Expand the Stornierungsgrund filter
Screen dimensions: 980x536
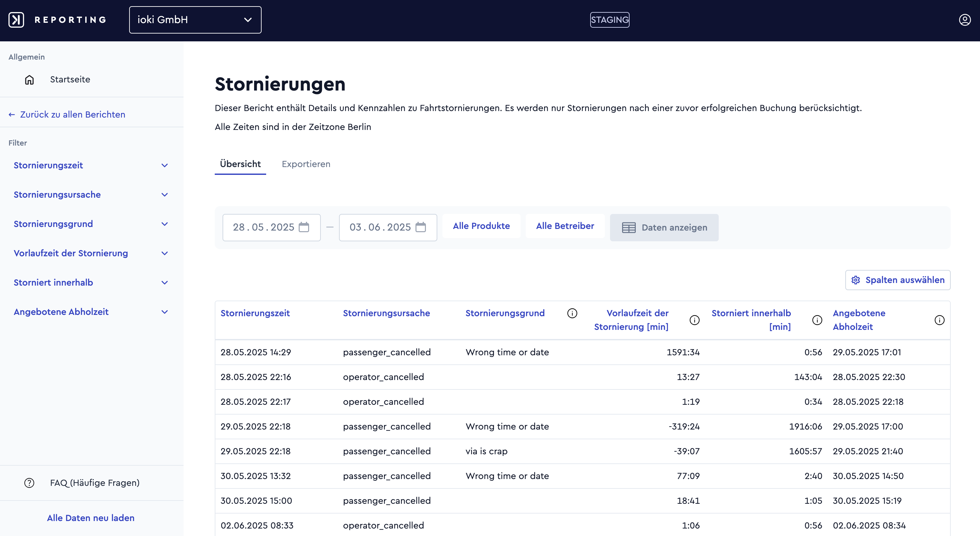91,224
